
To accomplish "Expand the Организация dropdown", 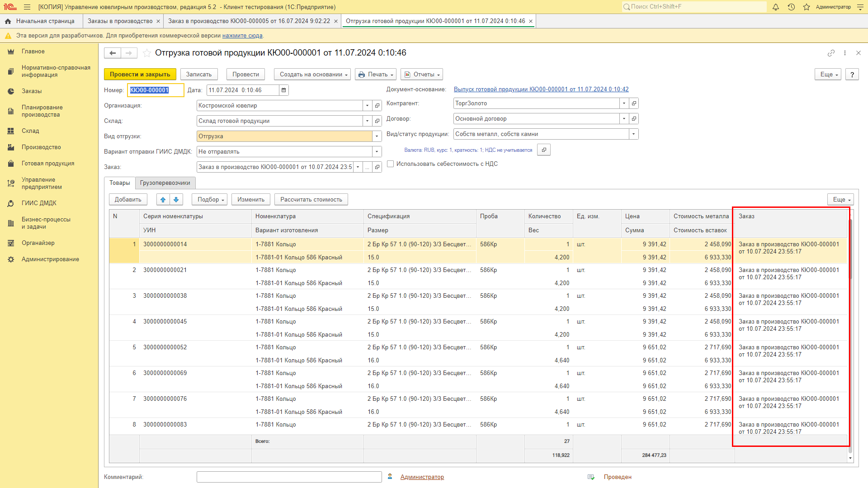I will [367, 106].
